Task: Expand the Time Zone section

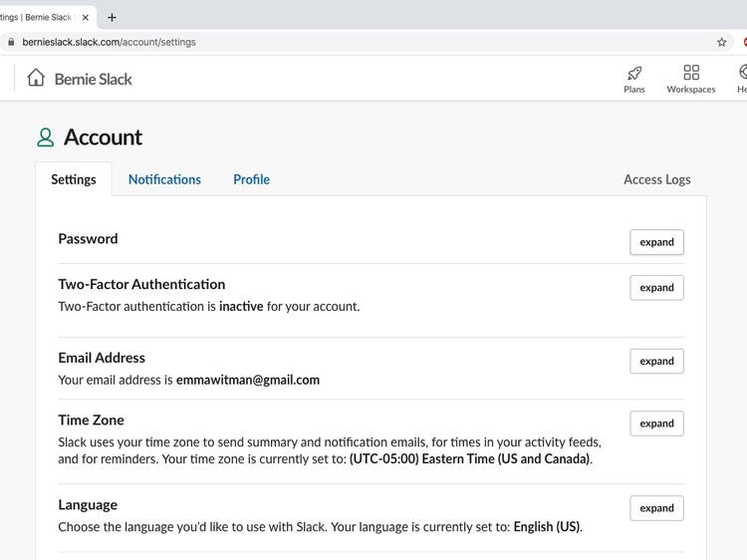Action: click(x=656, y=423)
